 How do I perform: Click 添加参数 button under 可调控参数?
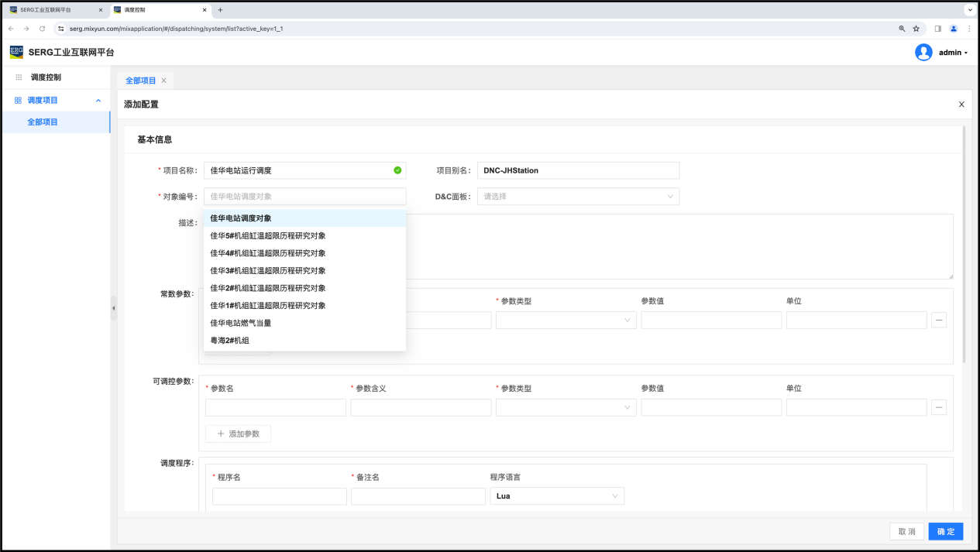(238, 434)
